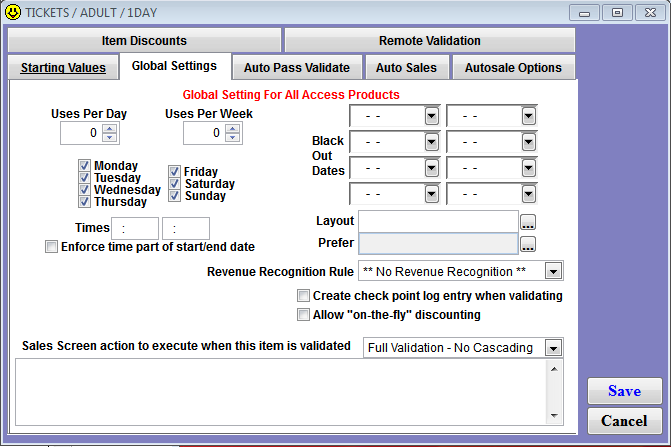Open Full Validation - No Cascading dropdown
Image resolution: width=671 pixels, height=447 pixels.
(x=553, y=348)
